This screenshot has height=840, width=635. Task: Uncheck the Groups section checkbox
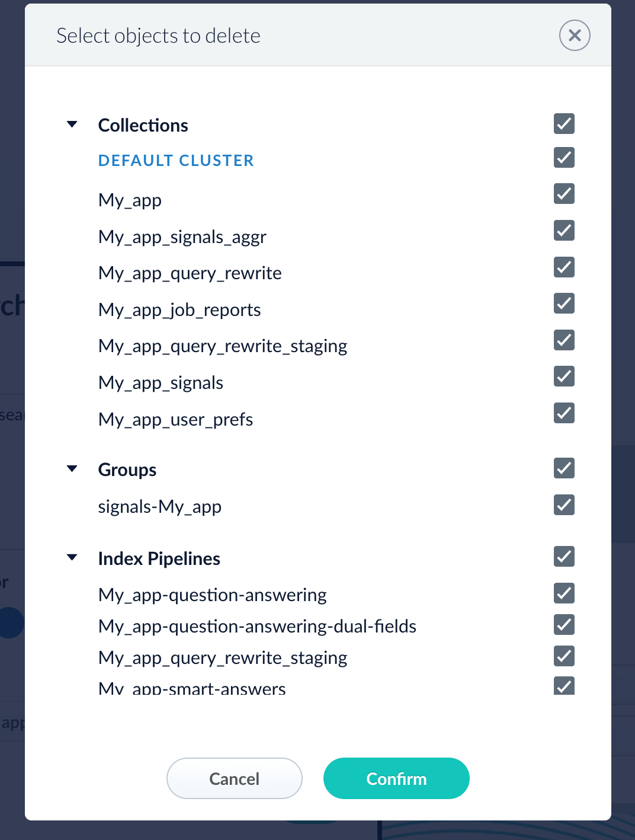564,468
